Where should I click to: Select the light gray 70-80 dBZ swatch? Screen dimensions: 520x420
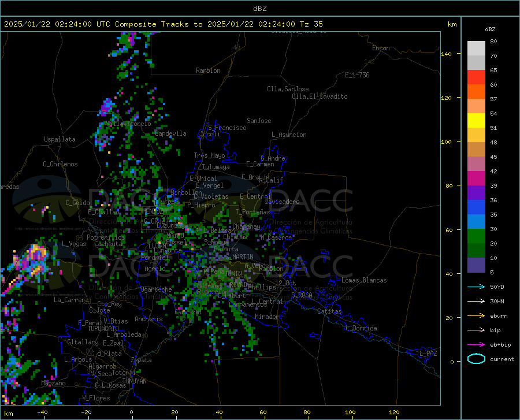click(x=476, y=49)
